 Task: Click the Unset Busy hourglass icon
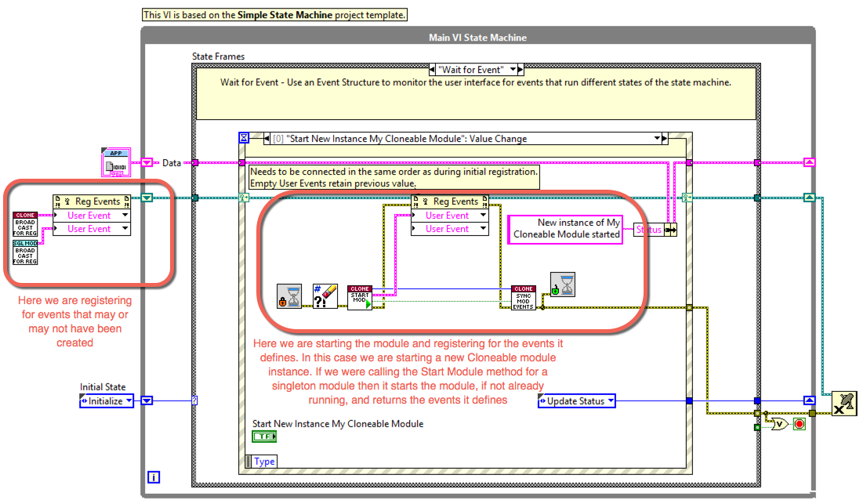coord(563,285)
